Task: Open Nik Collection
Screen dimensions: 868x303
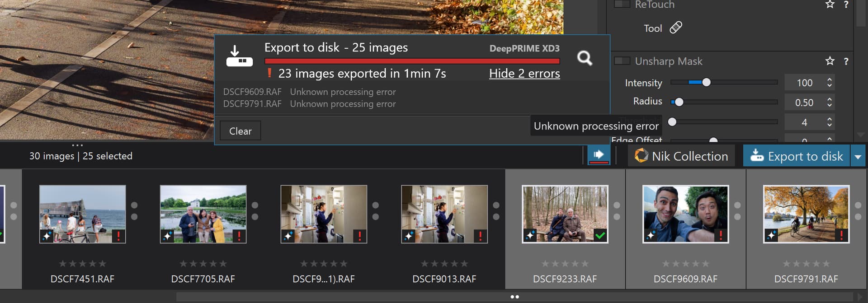Action: 681,156
